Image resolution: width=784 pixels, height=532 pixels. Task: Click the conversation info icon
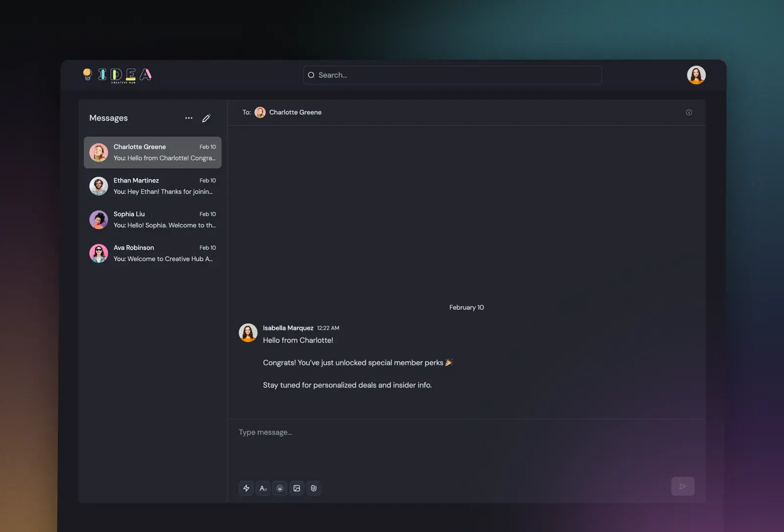(689, 112)
